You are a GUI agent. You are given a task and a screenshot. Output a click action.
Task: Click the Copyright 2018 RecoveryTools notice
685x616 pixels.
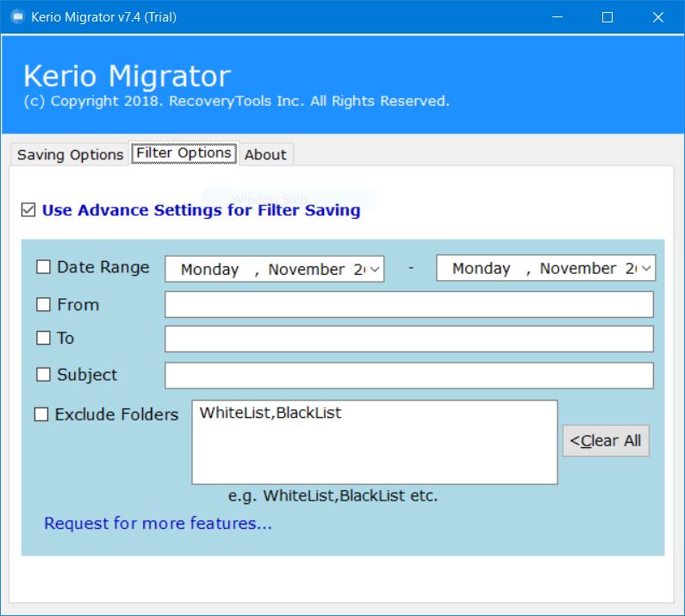[x=236, y=101]
